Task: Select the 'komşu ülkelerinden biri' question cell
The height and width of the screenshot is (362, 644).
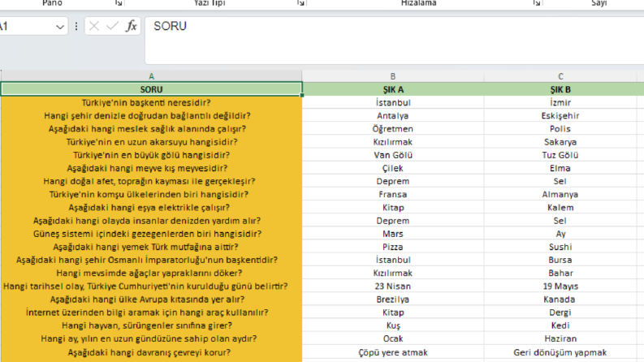Action: tap(152, 194)
